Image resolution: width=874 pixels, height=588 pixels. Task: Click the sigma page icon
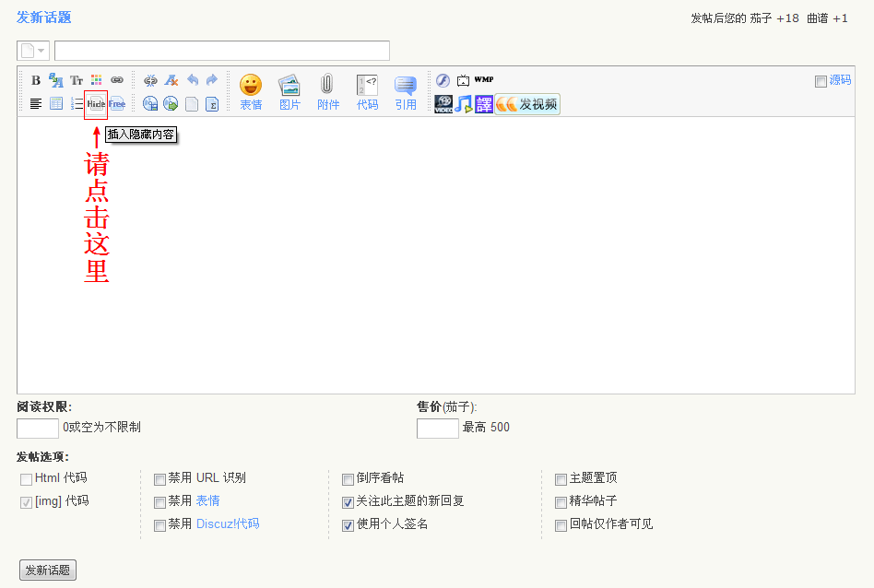212,104
